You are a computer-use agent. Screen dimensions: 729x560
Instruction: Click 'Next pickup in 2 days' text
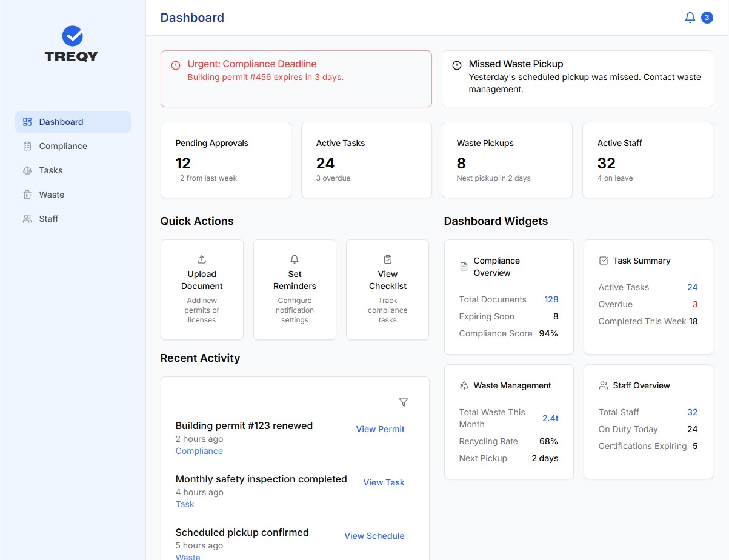493,178
